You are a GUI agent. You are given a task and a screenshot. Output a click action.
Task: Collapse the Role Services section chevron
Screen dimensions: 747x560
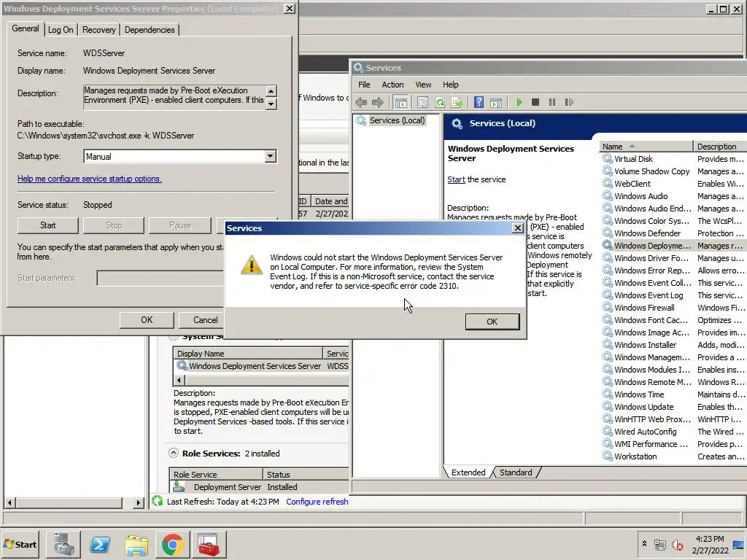(x=174, y=453)
